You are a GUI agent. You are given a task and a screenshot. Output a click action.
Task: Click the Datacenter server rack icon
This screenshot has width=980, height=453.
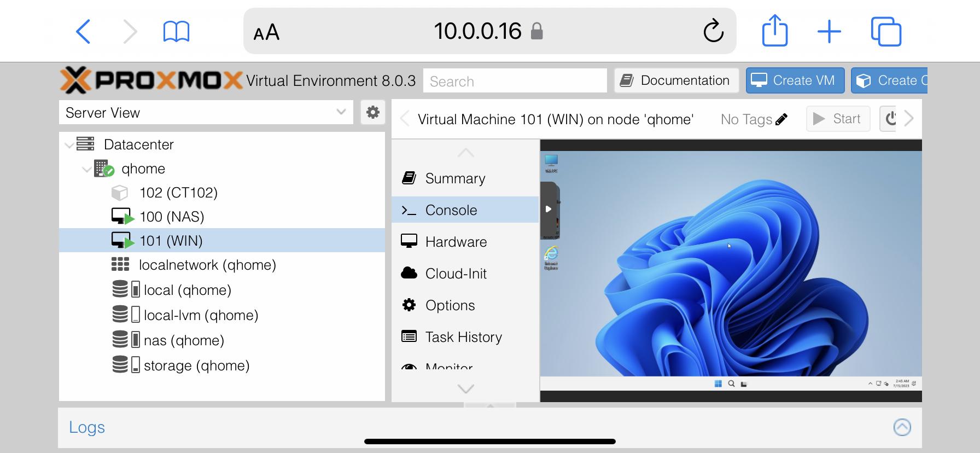tap(85, 144)
